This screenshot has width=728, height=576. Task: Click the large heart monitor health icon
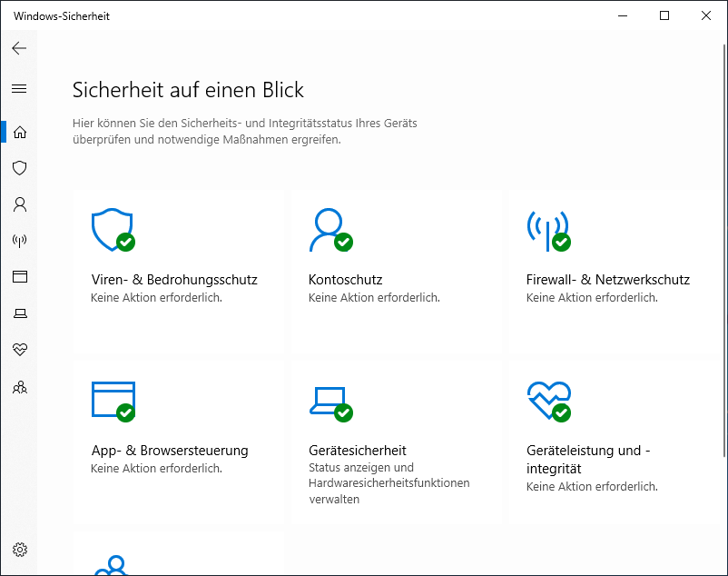548,401
